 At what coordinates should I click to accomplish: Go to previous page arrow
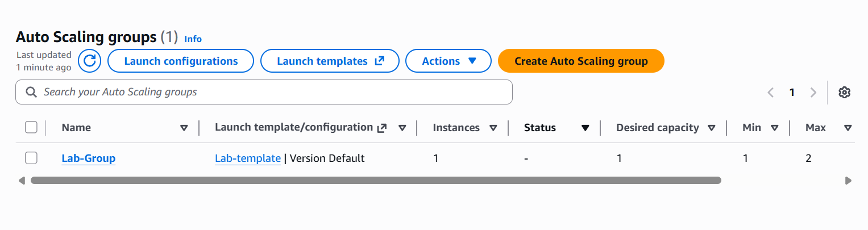pyautogui.click(x=771, y=93)
